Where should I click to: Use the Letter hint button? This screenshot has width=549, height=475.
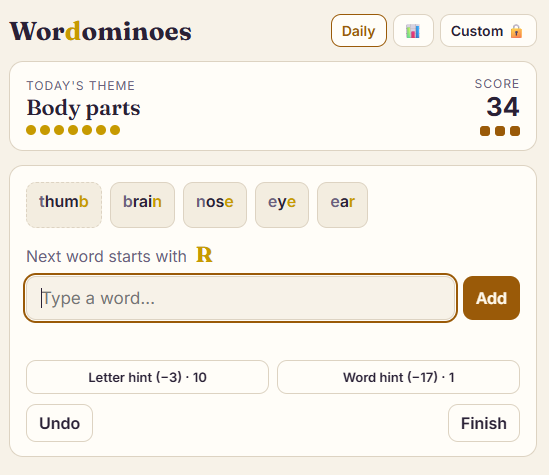tap(147, 377)
